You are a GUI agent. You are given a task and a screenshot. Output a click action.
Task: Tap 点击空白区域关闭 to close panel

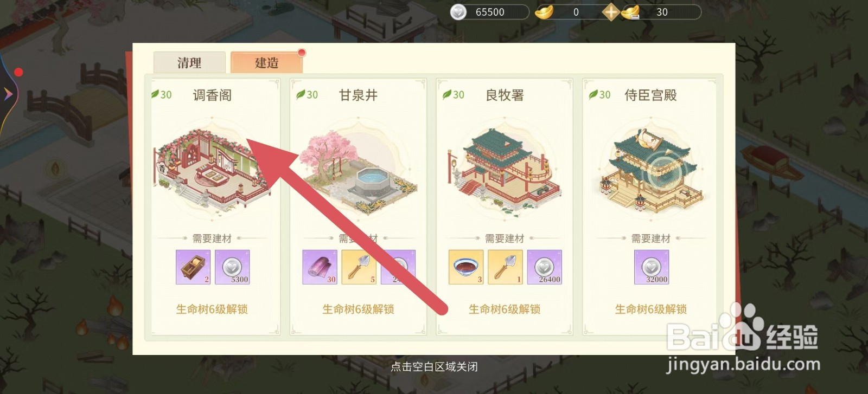click(x=434, y=367)
